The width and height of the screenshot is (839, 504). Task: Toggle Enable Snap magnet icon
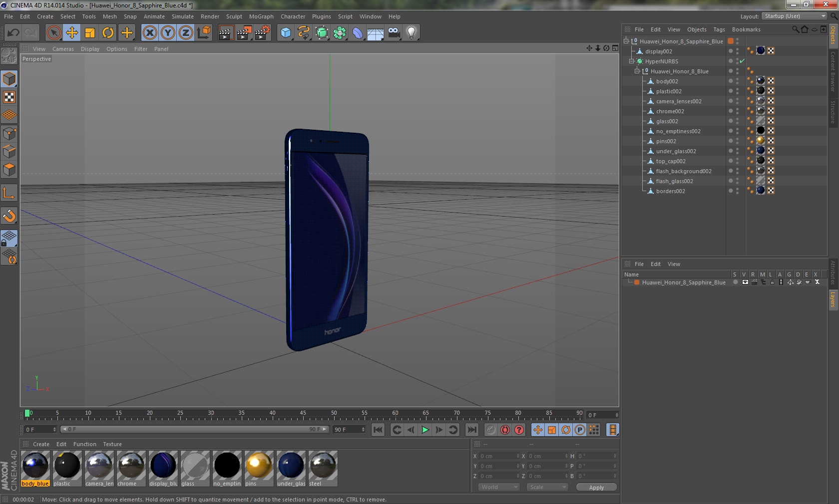pyautogui.click(x=9, y=216)
